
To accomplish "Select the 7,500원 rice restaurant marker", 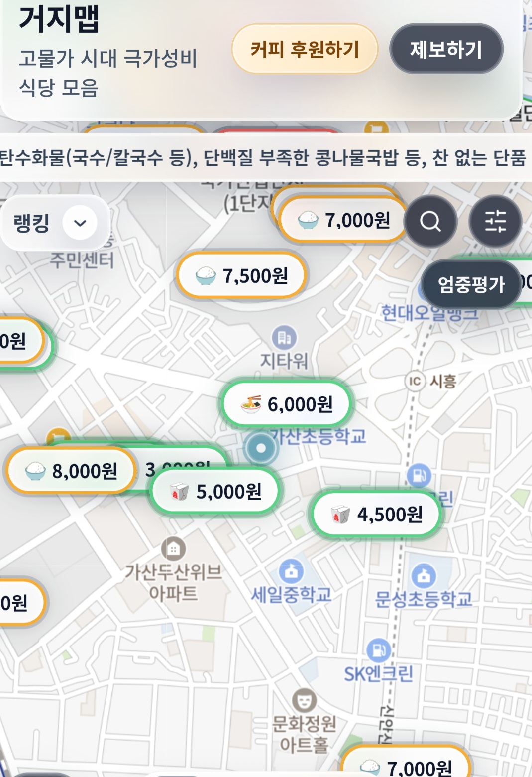I will [241, 275].
